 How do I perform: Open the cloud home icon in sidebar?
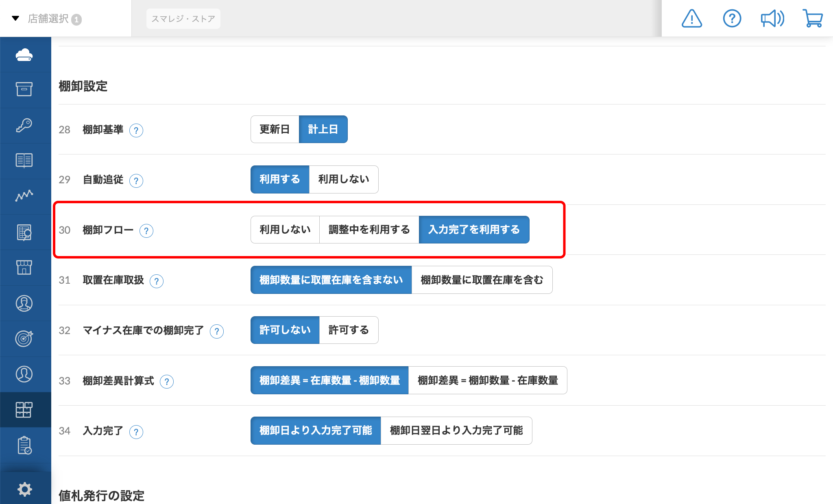24,54
